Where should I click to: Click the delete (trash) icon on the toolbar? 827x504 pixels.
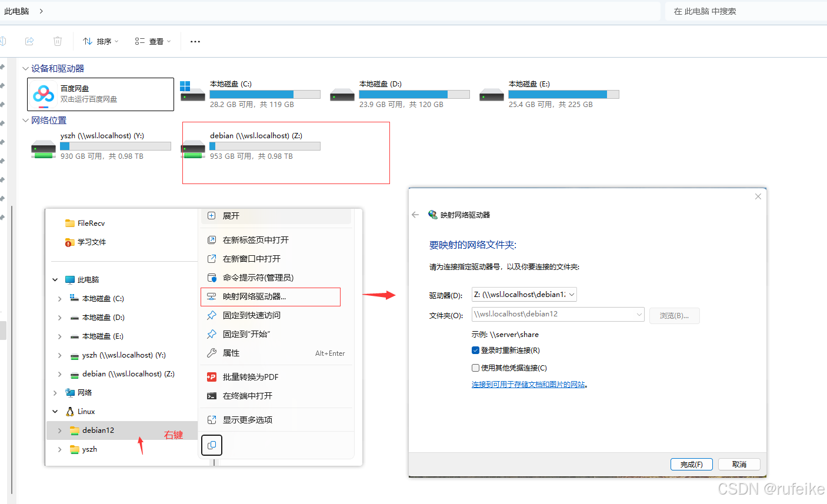57,41
